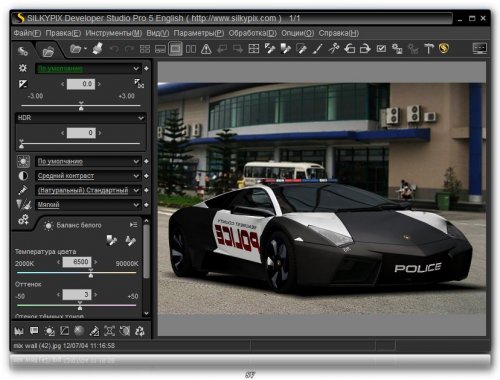Open the sharpness Мягкий dropdown
This screenshot has width=500, height=380.
88,205
